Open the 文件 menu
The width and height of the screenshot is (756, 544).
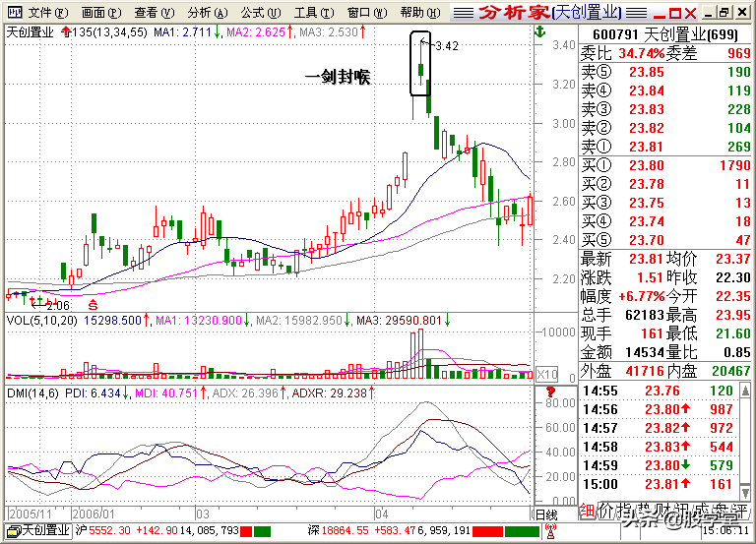[43, 13]
